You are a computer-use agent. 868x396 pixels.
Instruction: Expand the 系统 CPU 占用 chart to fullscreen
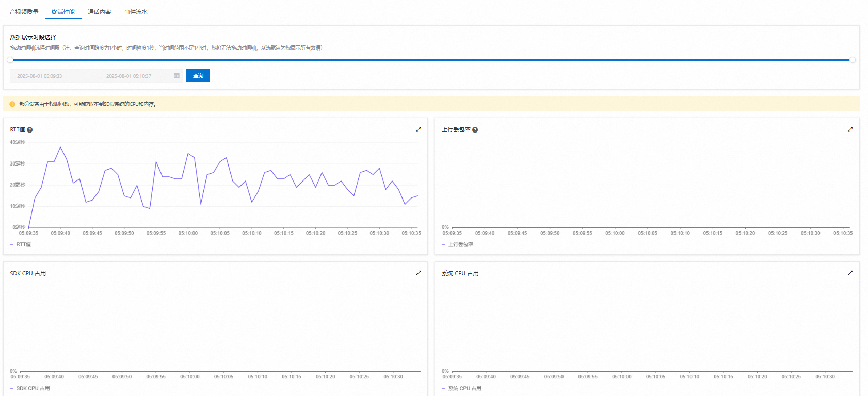(850, 273)
